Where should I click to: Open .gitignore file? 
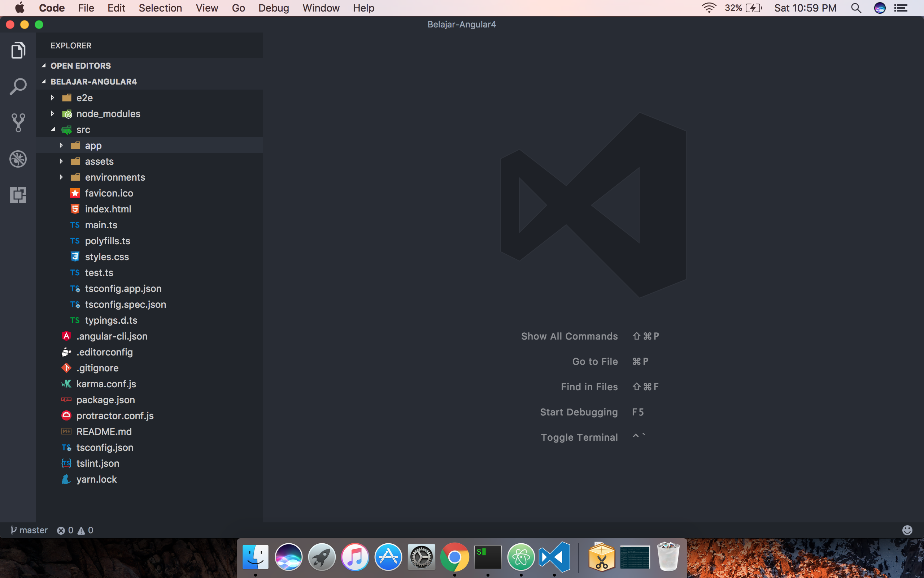click(149, 368)
